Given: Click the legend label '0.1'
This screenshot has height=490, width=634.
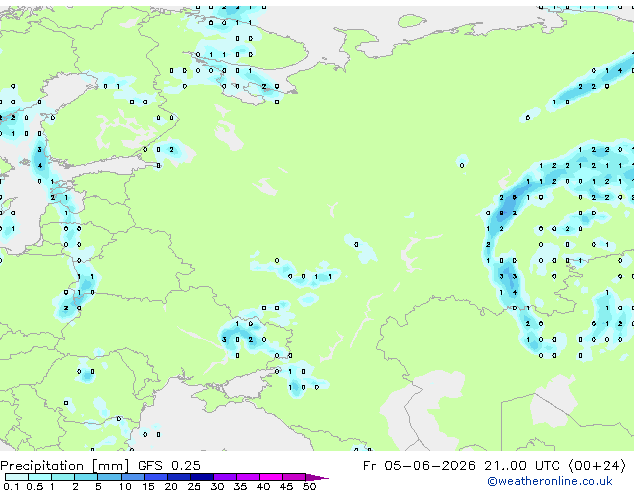Looking at the screenshot, I should tap(11, 486).
